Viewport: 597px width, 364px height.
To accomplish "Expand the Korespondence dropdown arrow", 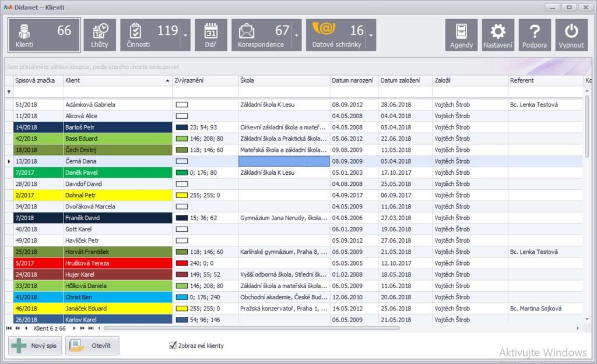I will pyautogui.click(x=297, y=35).
